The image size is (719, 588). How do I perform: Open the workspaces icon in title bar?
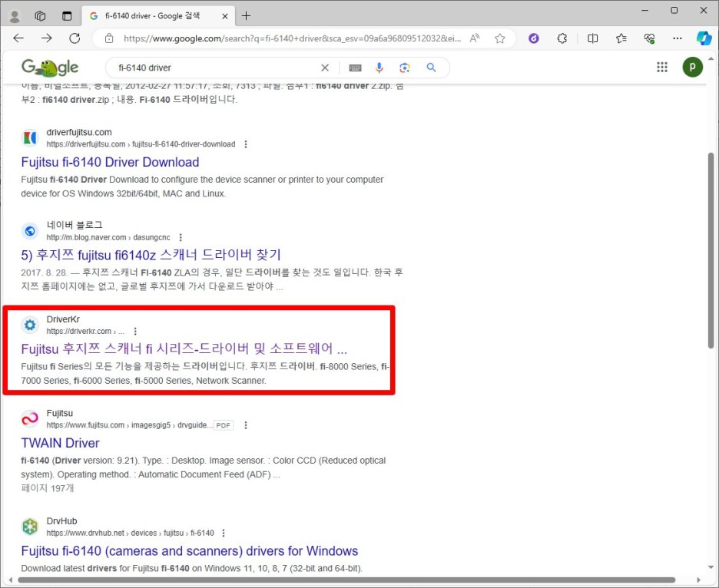pos(41,16)
